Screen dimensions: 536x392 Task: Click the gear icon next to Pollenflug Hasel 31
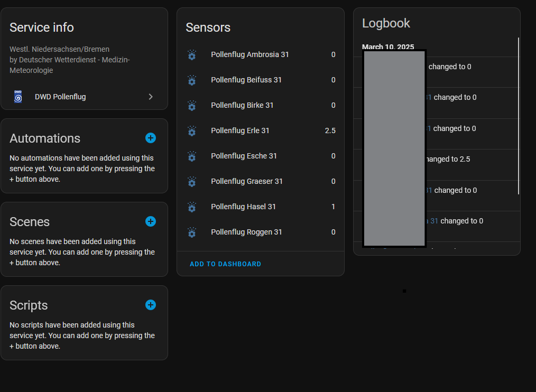(x=191, y=207)
